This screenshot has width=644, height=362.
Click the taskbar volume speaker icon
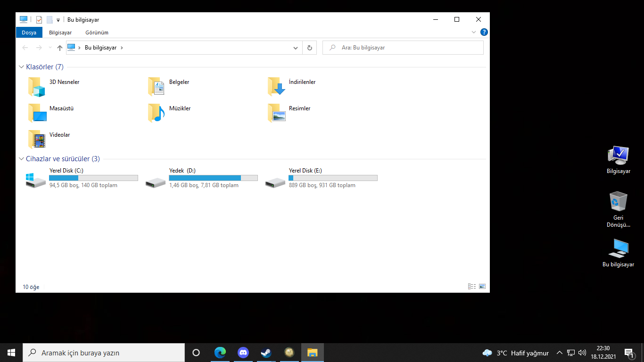click(x=582, y=353)
